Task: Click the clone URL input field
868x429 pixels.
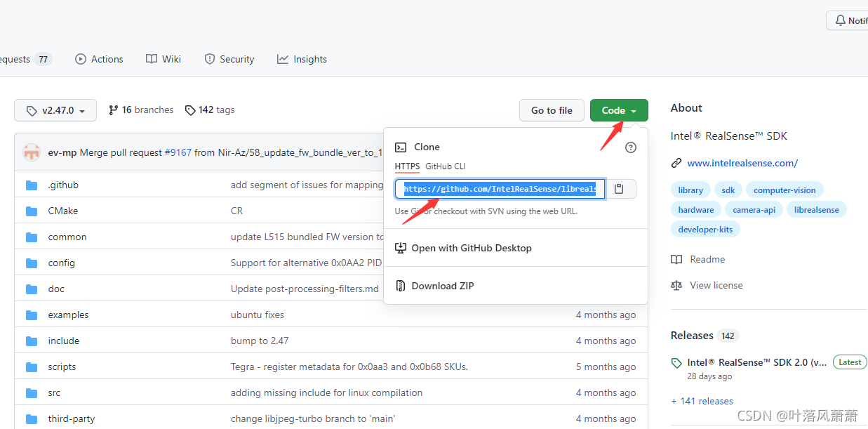Action: (500, 189)
